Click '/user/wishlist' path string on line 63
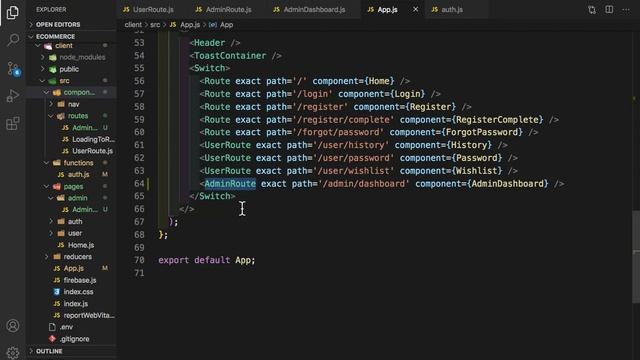This screenshot has width=640, height=360. 353,171
